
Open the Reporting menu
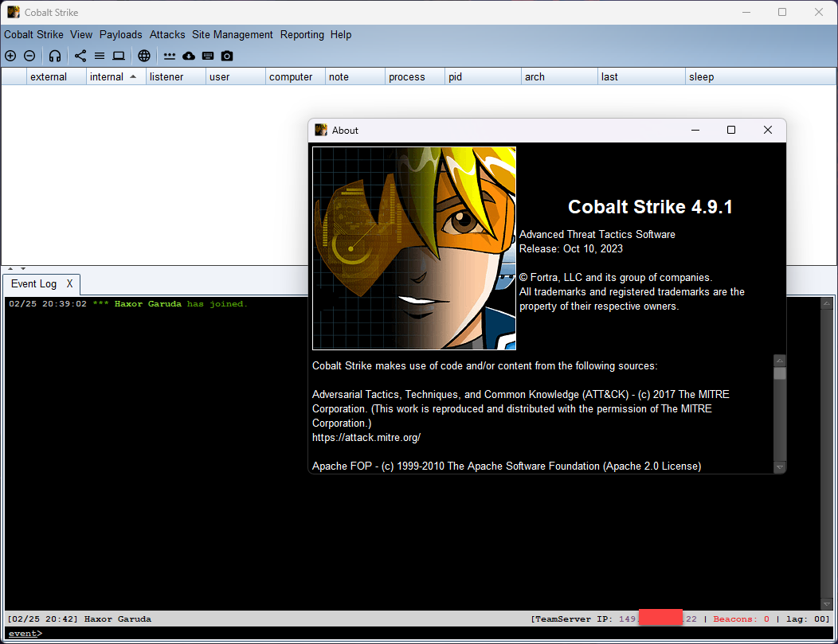(302, 35)
